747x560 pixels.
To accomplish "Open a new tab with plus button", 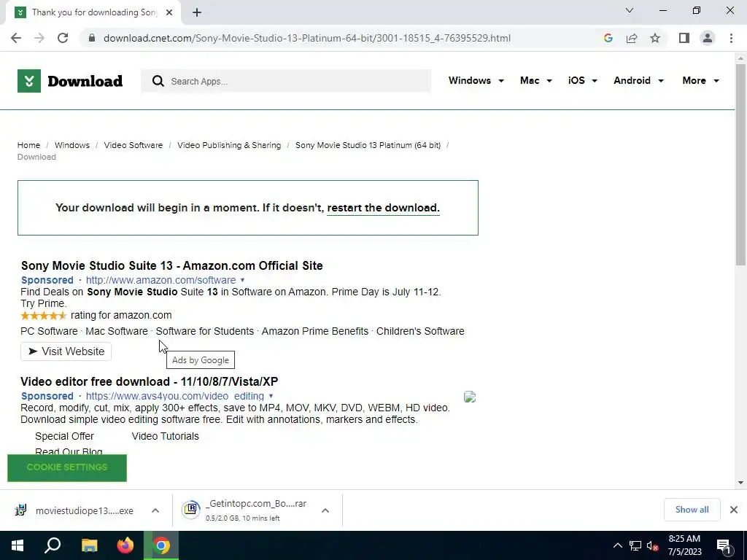I will point(197,12).
